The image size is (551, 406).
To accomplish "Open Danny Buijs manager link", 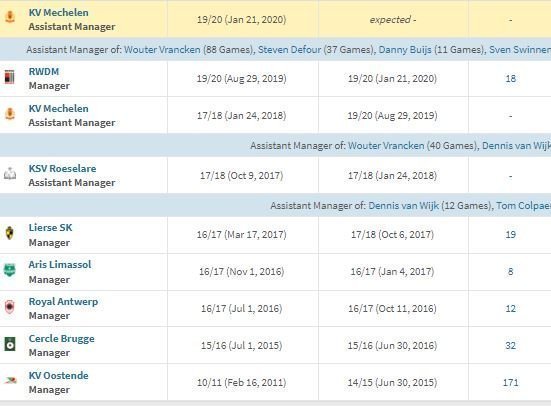I will pos(405,50).
